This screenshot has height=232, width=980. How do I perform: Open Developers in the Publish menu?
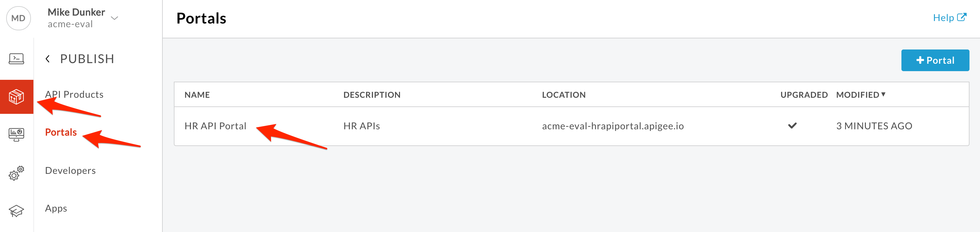click(71, 170)
